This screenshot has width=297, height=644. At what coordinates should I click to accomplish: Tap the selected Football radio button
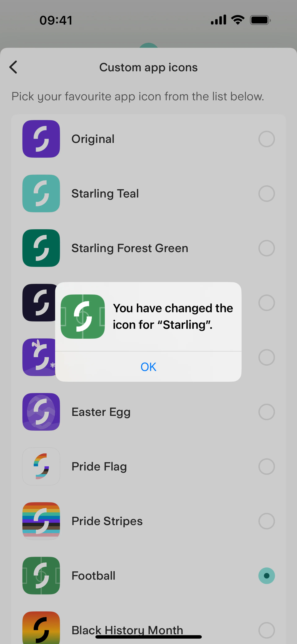coord(267,575)
